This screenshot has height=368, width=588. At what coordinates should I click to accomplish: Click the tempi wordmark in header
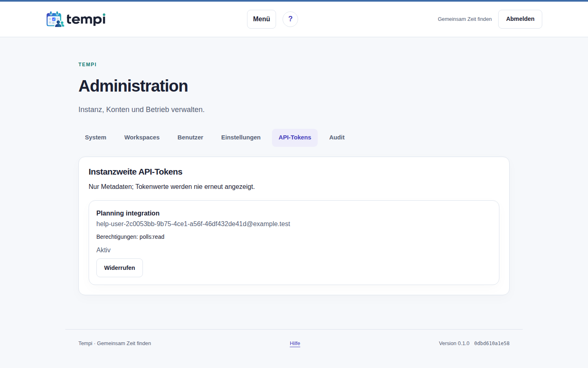86,19
